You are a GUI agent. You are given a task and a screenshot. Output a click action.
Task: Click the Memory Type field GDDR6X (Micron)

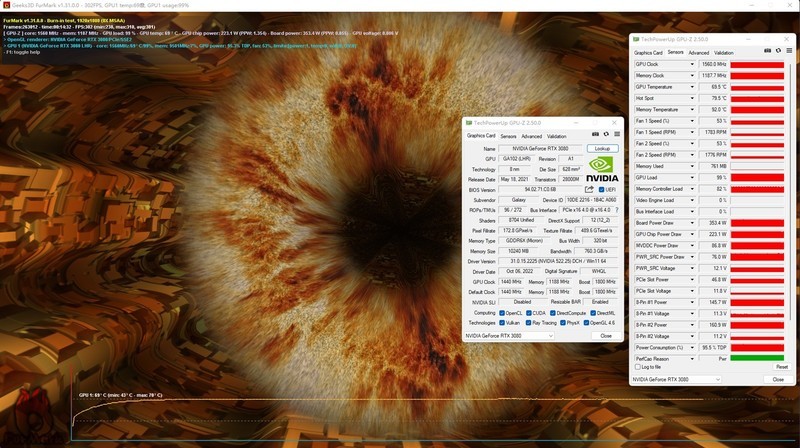[x=524, y=240]
